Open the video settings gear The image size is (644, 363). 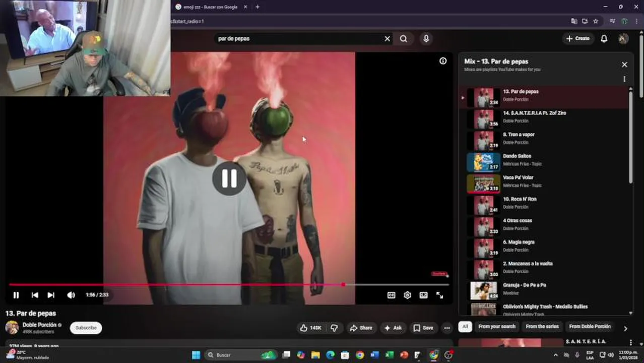pyautogui.click(x=407, y=295)
